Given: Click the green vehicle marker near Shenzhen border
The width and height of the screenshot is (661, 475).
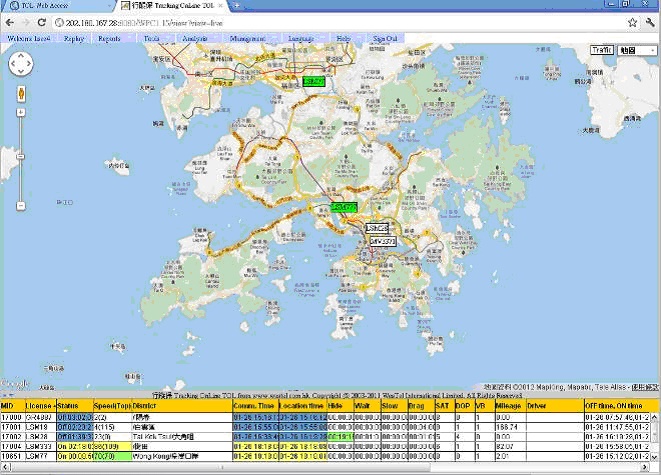Looking at the screenshot, I should (314, 81).
